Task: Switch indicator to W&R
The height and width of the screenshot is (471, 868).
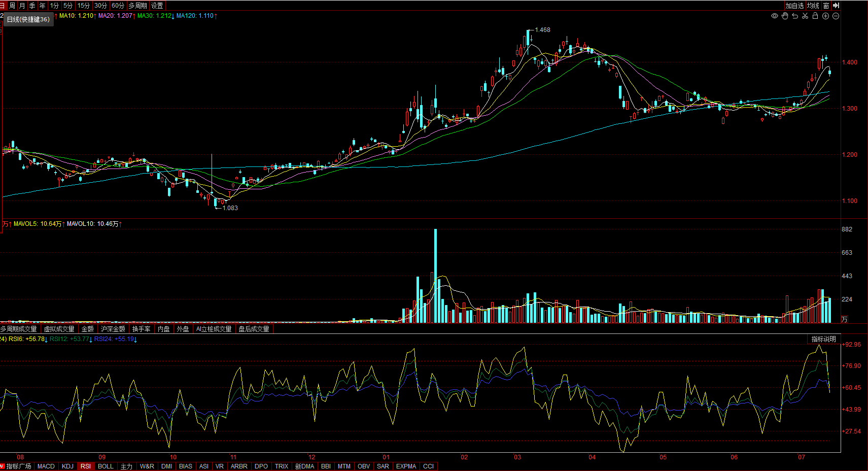Action: pos(147,466)
